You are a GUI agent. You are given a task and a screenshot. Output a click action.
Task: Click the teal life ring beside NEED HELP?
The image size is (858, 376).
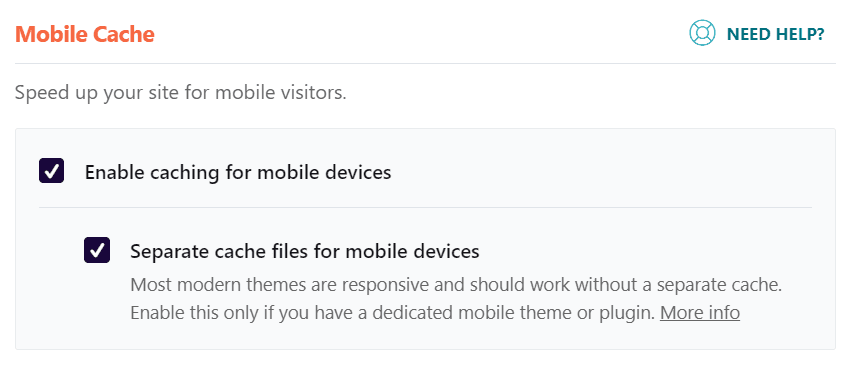click(702, 33)
